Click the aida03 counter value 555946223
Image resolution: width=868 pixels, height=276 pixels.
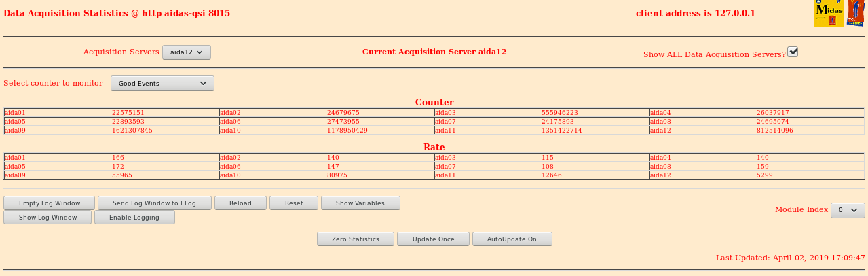click(560, 112)
